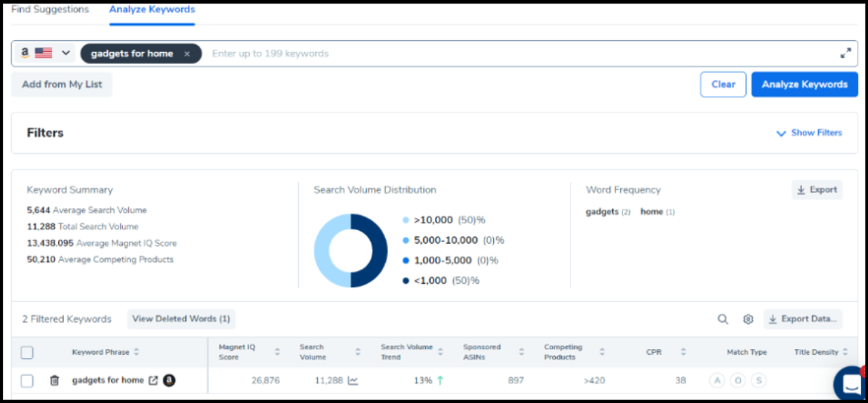
Task: Expand the keyword input box
Action: pyautogui.click(x=846, y=53)
